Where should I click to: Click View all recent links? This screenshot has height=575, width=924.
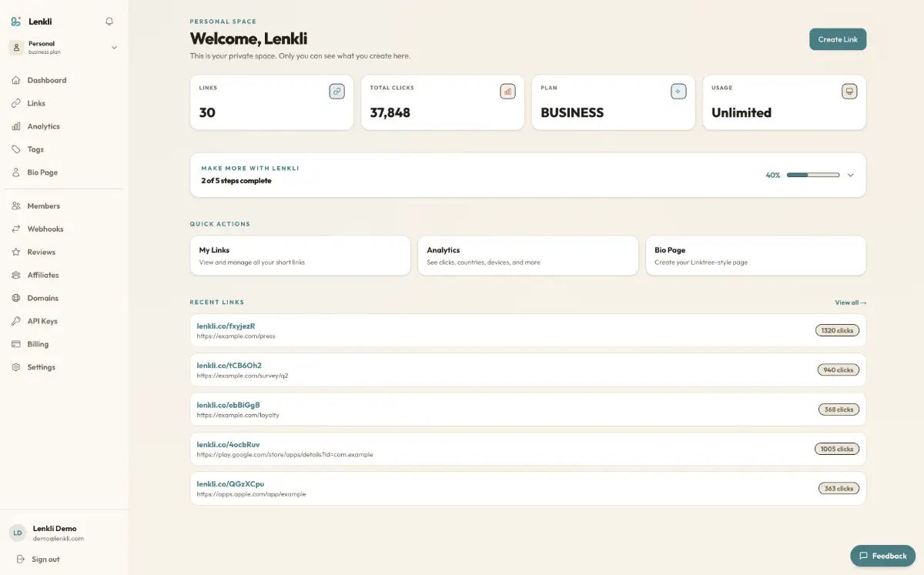(x=851, y=303)
